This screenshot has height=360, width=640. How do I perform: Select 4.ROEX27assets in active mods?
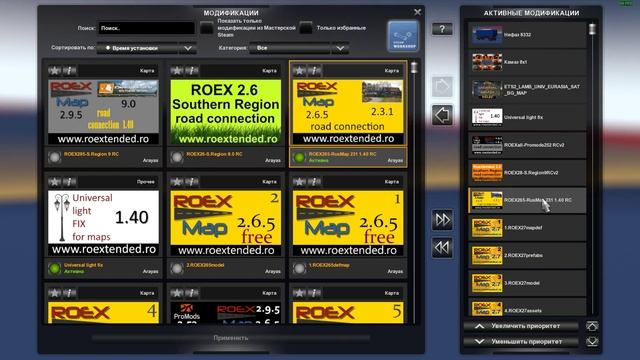(527, 307)
